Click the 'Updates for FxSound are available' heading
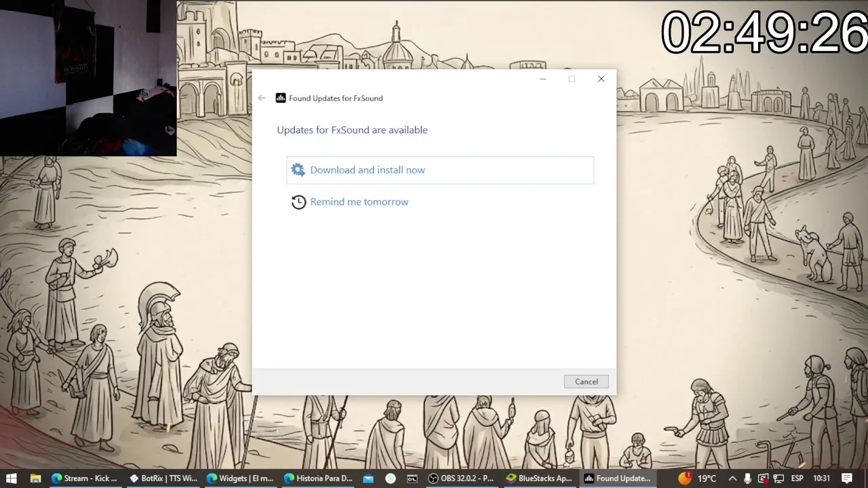The width and height of the screenshot is (868, 488). [352, 130]
